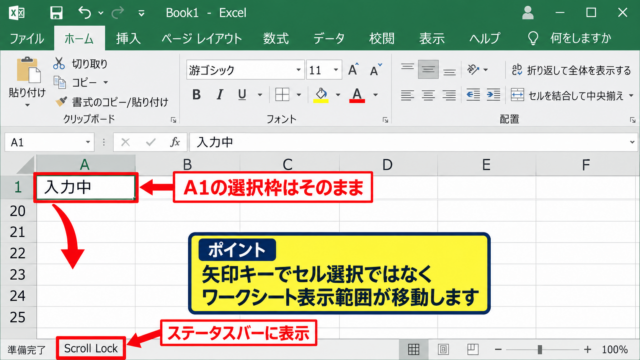Image resolution: width=640 pixels, height=360 pixels.
Task: Align text left
Action: 407,95
